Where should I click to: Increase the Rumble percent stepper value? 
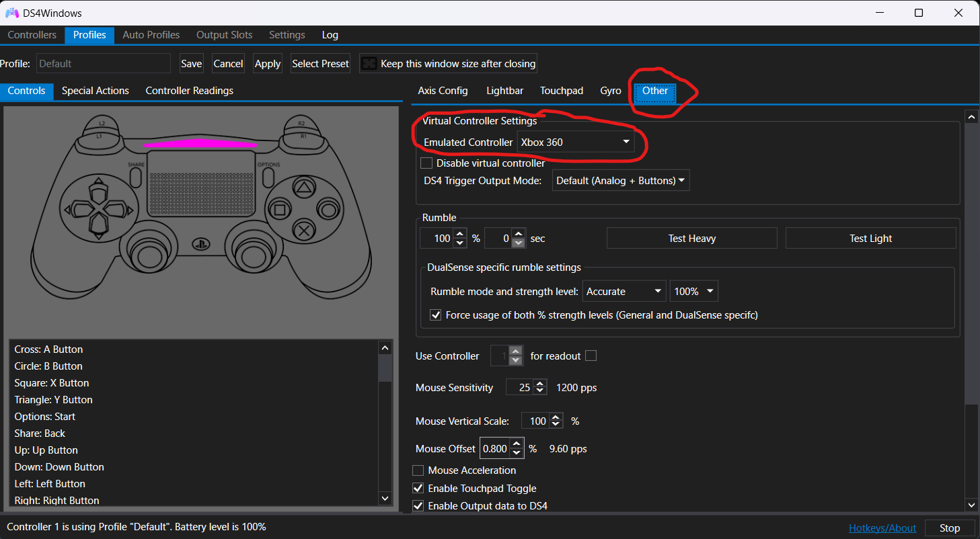point(460,234)
